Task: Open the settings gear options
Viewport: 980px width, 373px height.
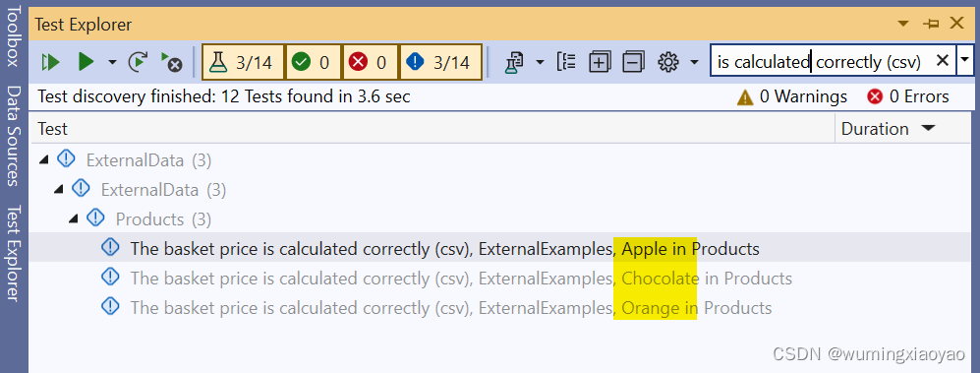Action: [x=668, y=62]
